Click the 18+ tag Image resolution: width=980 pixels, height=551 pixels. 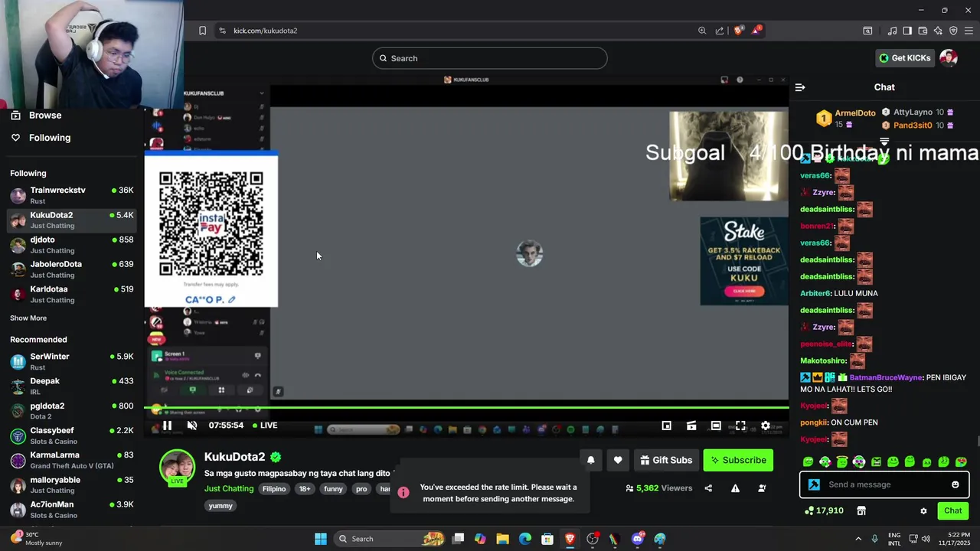(x=305, y=489)
